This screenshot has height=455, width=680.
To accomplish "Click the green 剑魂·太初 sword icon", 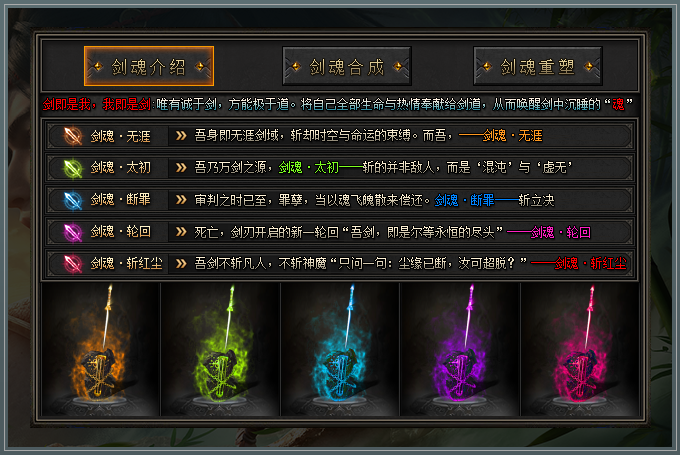I will [x=73, y=168].
